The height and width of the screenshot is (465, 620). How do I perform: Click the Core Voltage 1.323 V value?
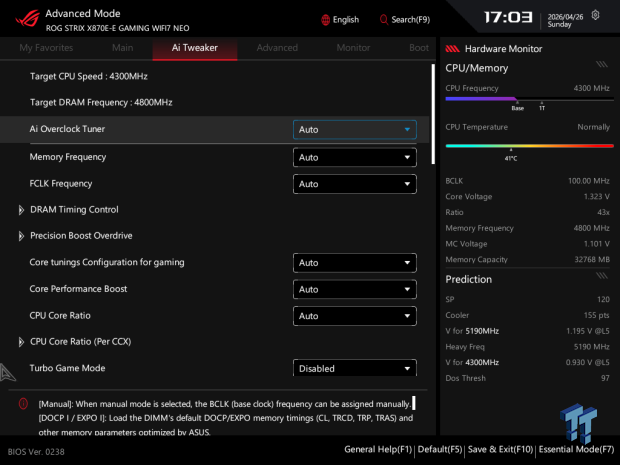(597, 197)
